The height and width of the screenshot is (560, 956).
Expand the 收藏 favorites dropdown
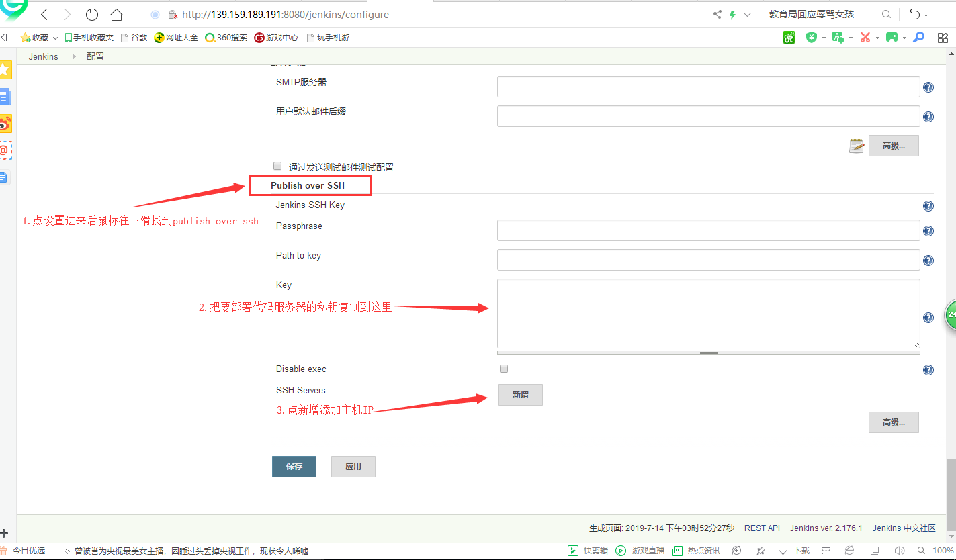pyautogui.click(x=55, y=38)
